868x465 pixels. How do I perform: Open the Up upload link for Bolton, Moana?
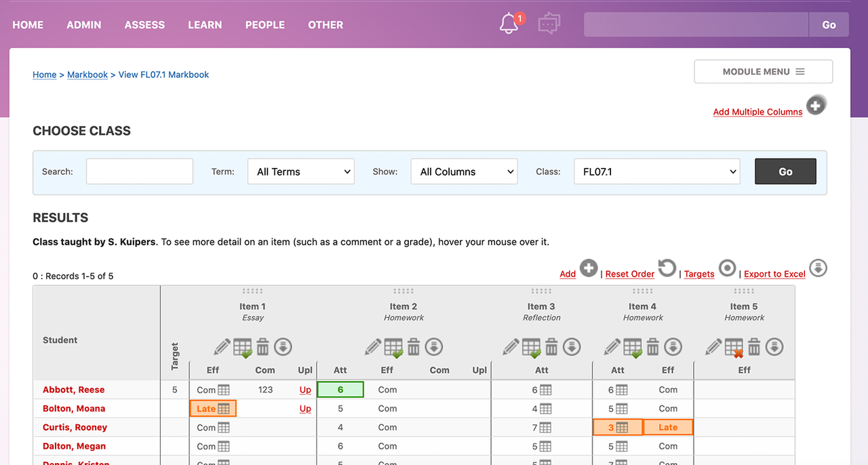point(305,409)
